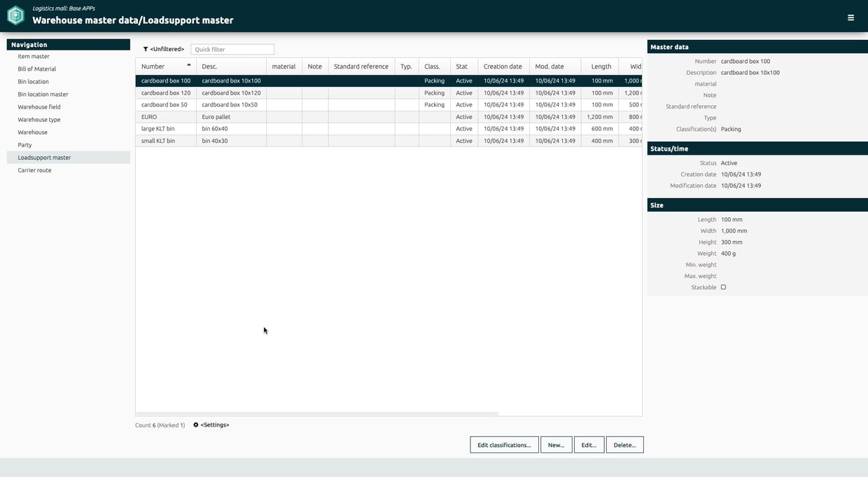Click the Logistics mall hexagon logo
Viewport: 868px width, 477px height.
pos(15,15)
